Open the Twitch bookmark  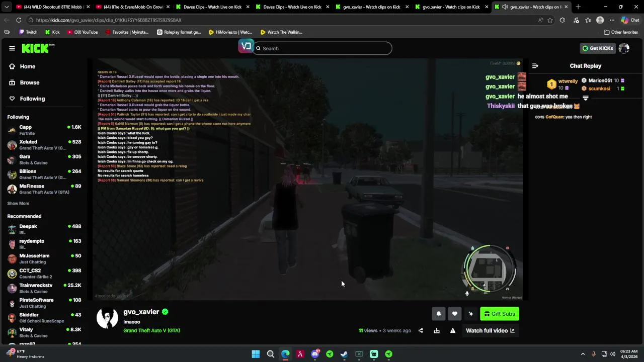(x=28, y=32)
